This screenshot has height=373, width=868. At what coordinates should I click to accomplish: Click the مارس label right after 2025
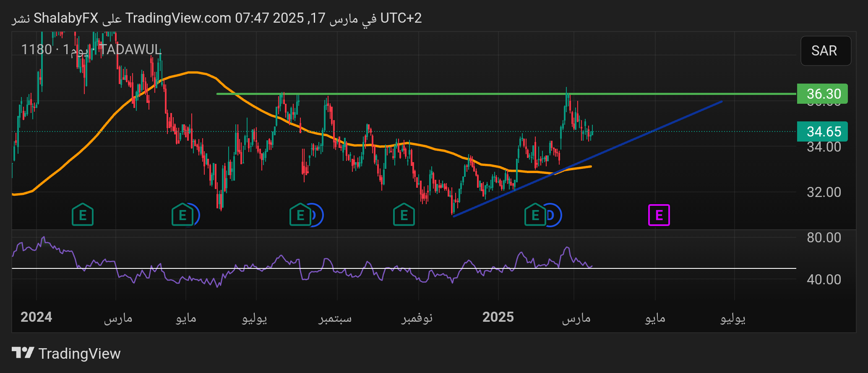point(576,318)
